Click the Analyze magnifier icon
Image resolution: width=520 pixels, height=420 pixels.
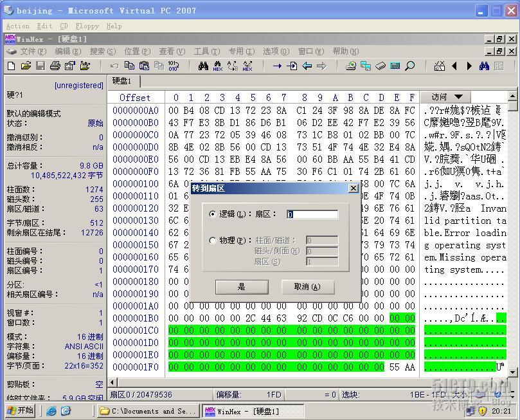click(410, 66)
